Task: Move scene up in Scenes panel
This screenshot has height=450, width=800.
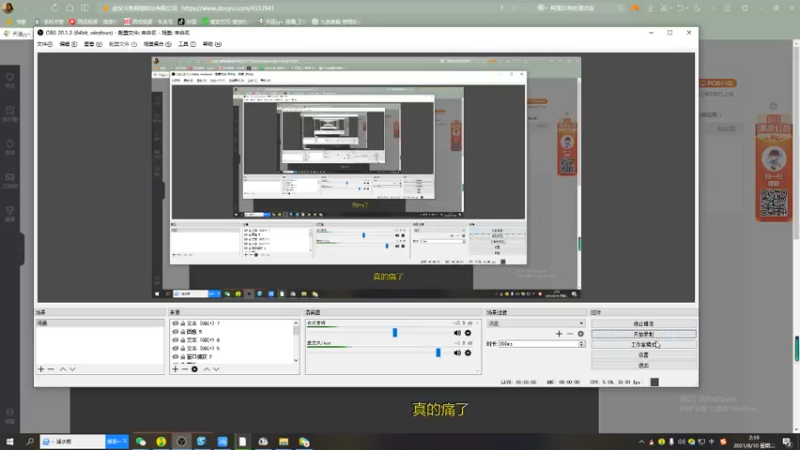Action: 63,369
